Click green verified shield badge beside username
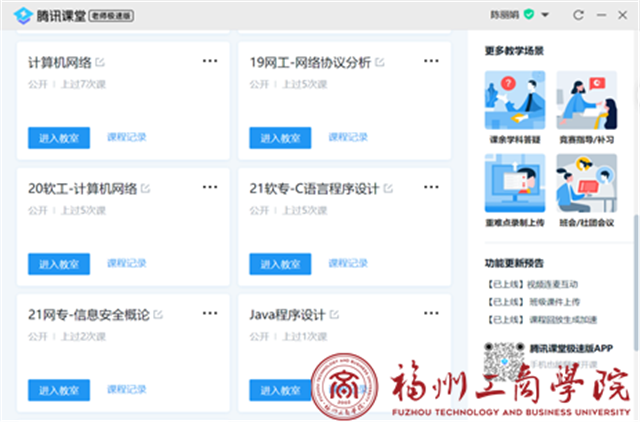The height and width of the screenshot is (422, 640). coord(529,15)
